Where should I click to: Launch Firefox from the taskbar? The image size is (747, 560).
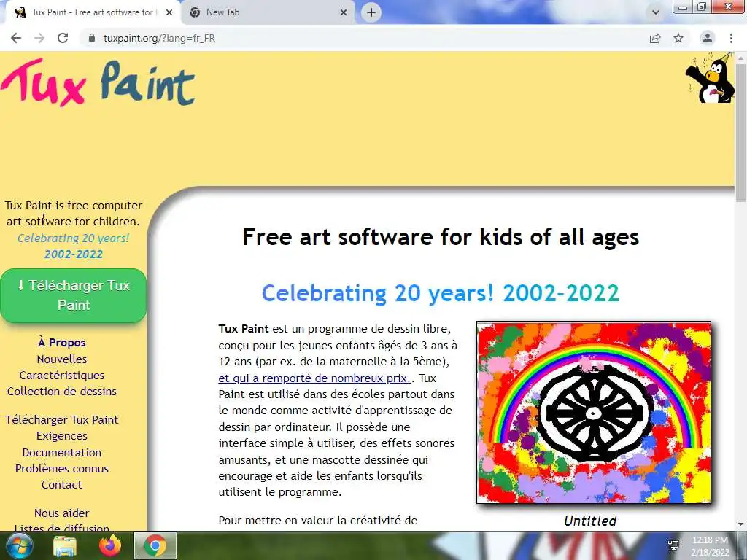point(110,545)
